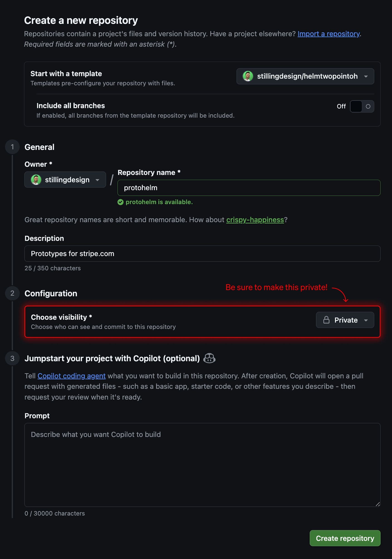
Task: Use the crispy-happiness suggested name link
Action: tap(255, 220)
